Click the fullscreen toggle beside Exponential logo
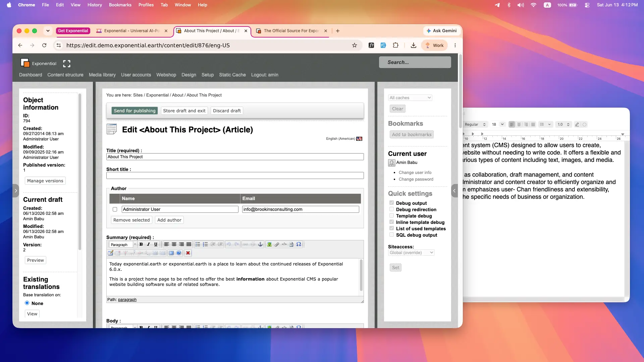Image resolution: width=644 pixels, height=362 pixels. [x=67, y=64]
